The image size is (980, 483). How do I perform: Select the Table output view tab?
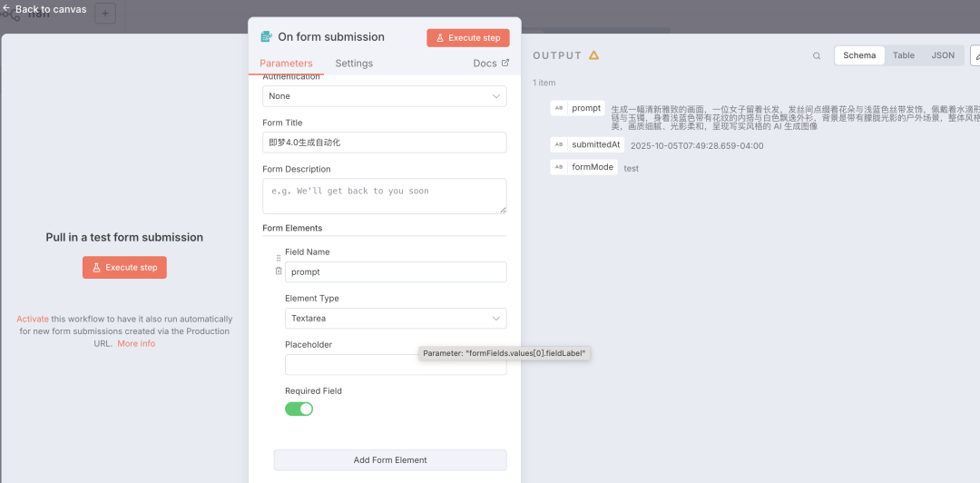coord(904,55)
